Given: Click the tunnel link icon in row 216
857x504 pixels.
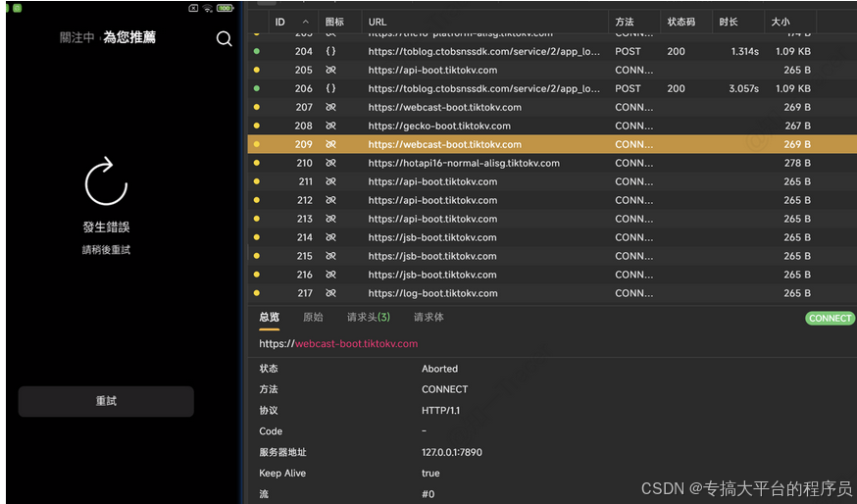Looking at the screenshot, I should (x=330, y=275).
